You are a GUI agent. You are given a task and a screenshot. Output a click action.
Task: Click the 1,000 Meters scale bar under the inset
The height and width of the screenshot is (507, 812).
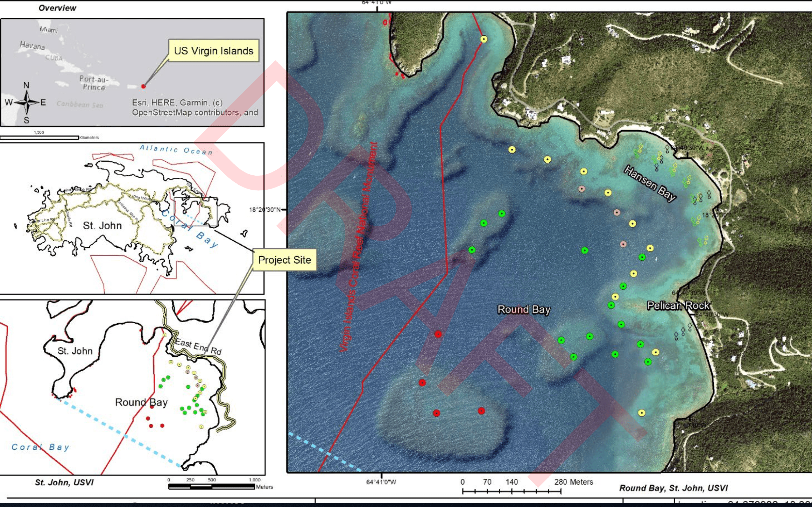point(212,486)
